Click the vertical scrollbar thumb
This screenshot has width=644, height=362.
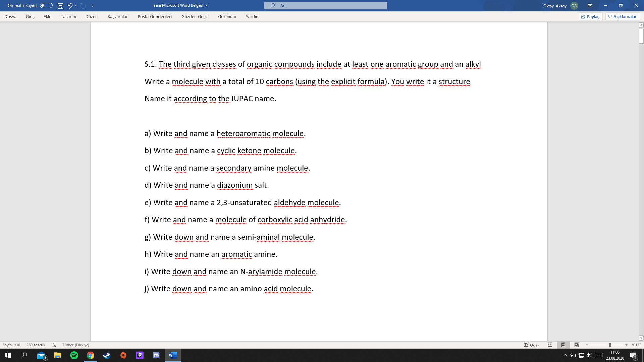[x=641, y=36]
